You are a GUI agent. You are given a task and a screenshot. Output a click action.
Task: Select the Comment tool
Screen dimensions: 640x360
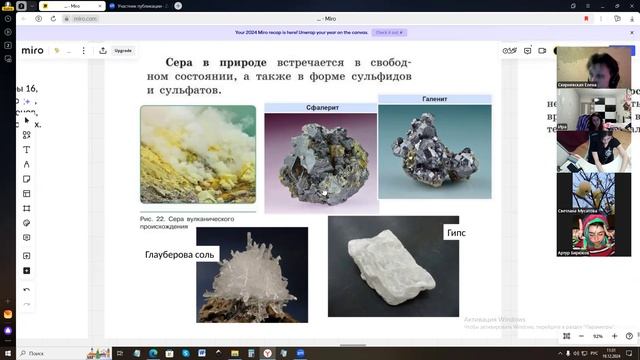(x=27, y=238)
